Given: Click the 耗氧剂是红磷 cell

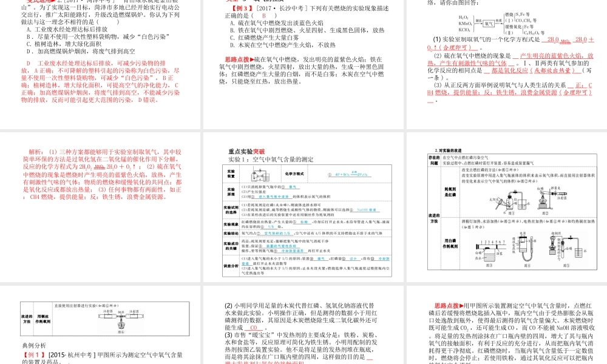Looking at the screenshot, I should click(x=450, y=192).
